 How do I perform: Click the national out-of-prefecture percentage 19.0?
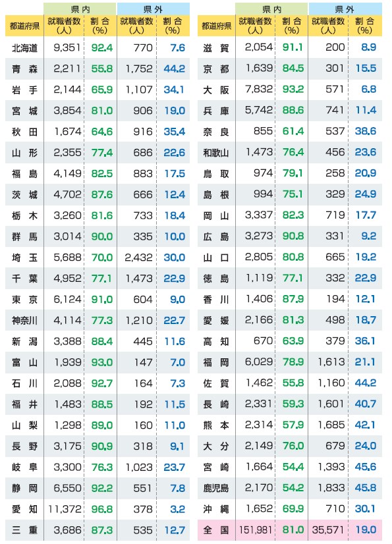366,530
